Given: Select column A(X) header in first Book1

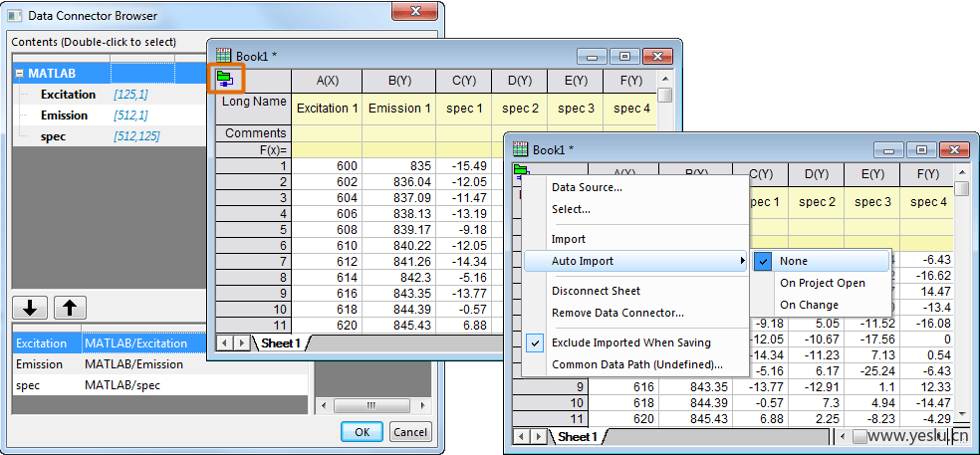Looking at the screenshot, I should point(327,81).
